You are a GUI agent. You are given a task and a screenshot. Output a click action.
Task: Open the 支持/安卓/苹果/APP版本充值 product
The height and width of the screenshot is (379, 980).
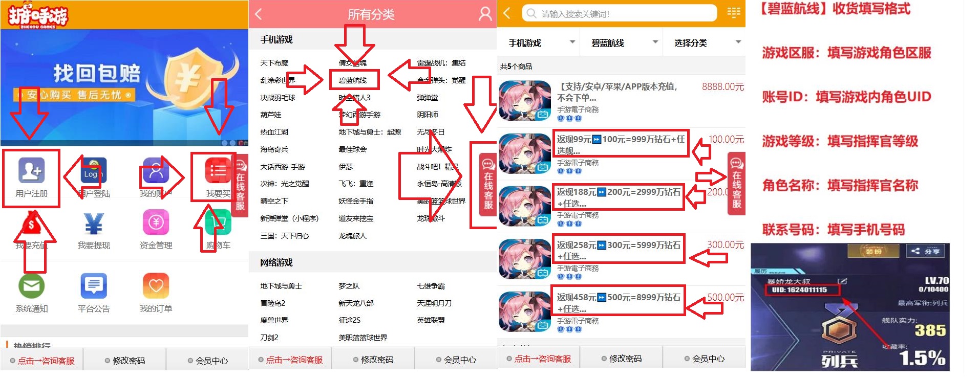pos(617,92)
